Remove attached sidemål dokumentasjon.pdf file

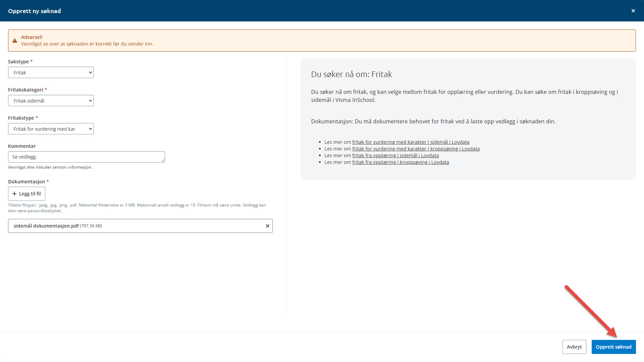pos(267,226)
